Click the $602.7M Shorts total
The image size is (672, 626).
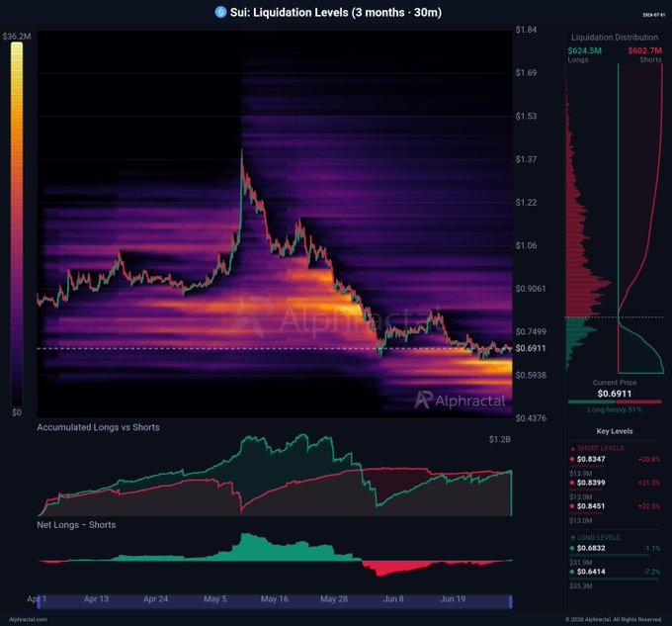click(x=645, y=50)
